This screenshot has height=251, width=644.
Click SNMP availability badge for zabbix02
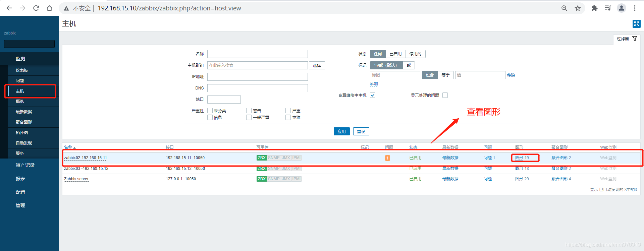pos(274,158)
